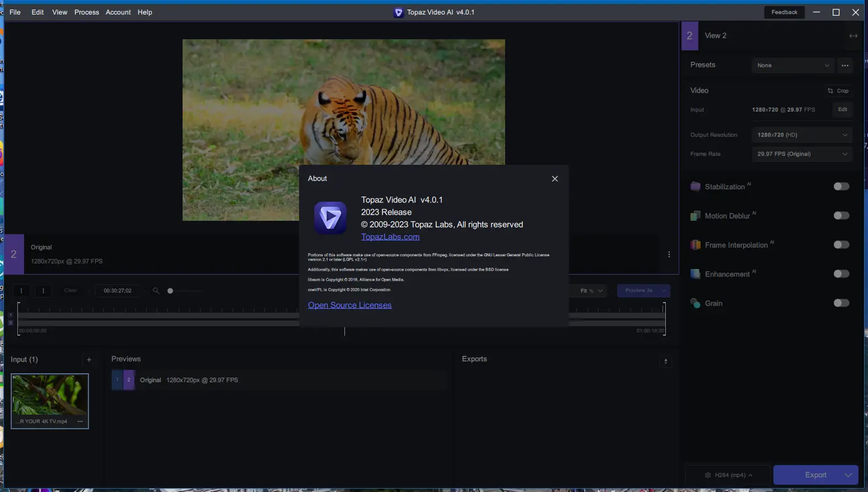Open the File menu

[15, 12]
